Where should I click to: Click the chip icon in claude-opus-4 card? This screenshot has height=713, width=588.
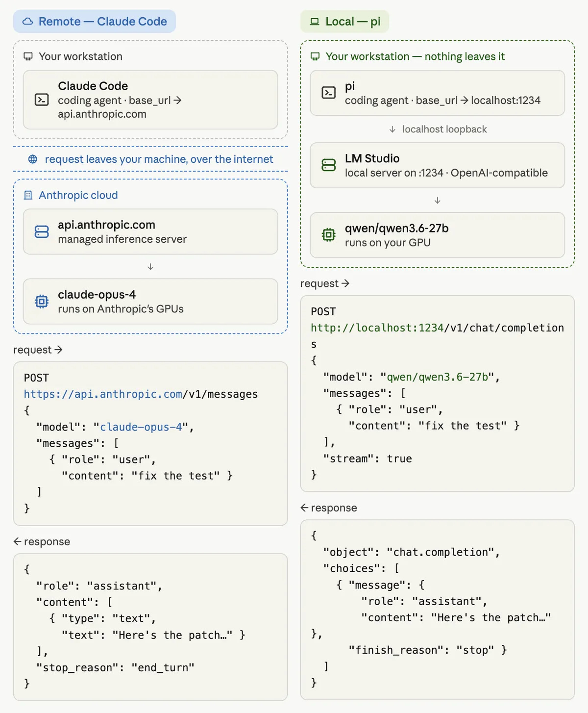pyautogui.click(x=42, y=301)
